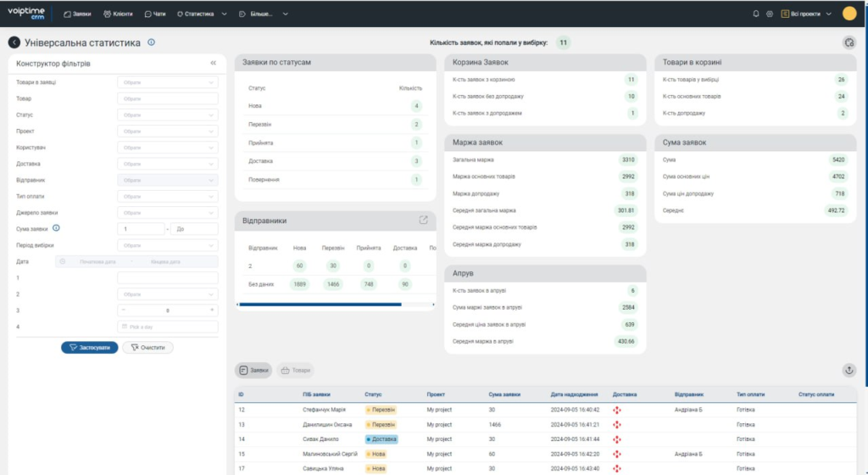The height and width of the screenshot is (475, 868).
Task: Open Відправники panel in expanded view
Action: pyautogui.click(x=424, y=220)
